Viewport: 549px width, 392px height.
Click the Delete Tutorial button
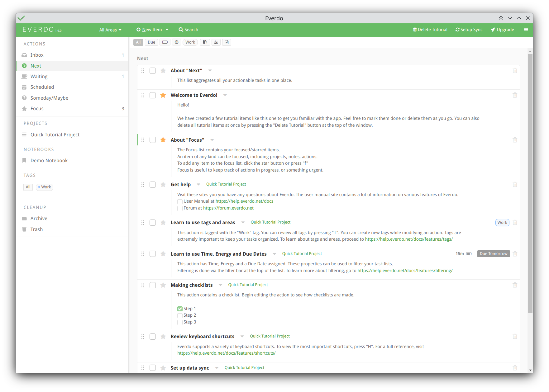pyautogui.click(x=430, y=30)
